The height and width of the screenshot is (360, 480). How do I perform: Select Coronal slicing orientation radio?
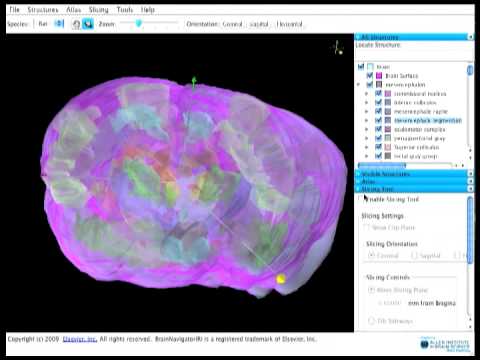pyautogui.click(x=371, y=255)
